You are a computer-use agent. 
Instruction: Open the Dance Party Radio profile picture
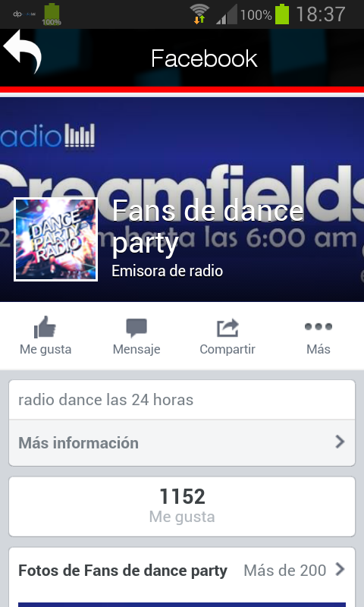[55, 239]
